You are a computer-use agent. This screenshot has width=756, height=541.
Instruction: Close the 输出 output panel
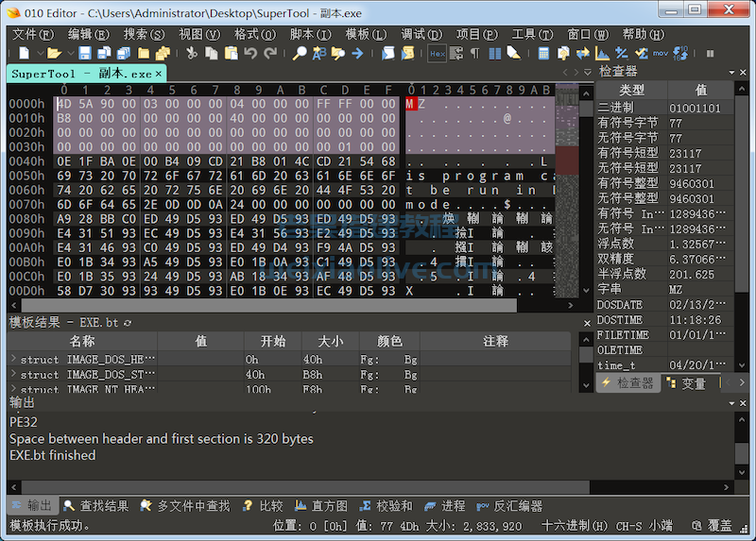743,403
